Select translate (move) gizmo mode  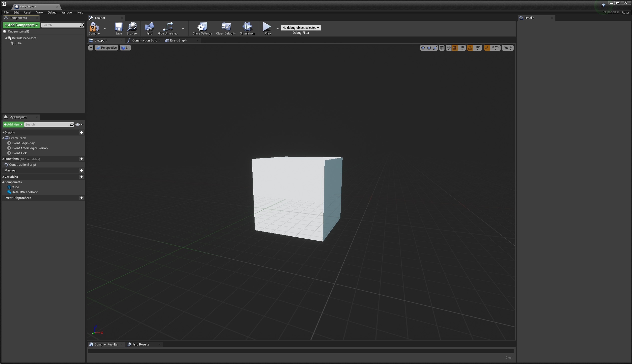coord(423,48)
